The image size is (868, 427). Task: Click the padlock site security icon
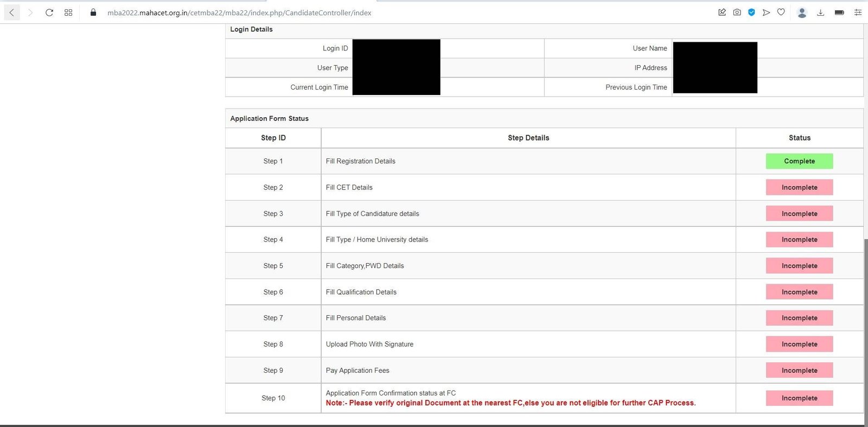(x=93, y=12)
